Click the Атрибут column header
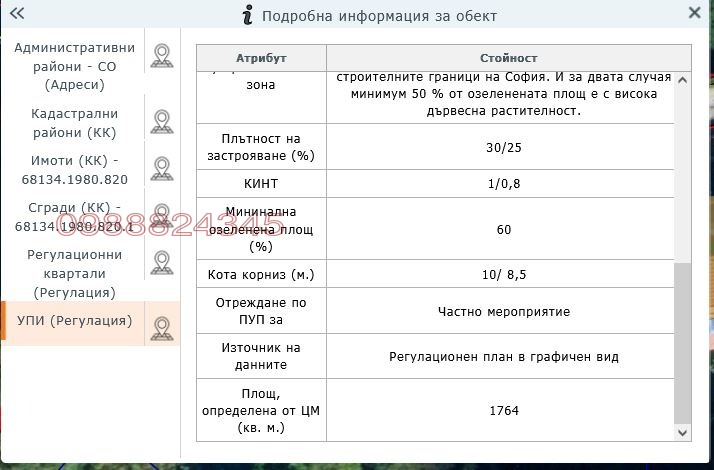 click(261, 58)
